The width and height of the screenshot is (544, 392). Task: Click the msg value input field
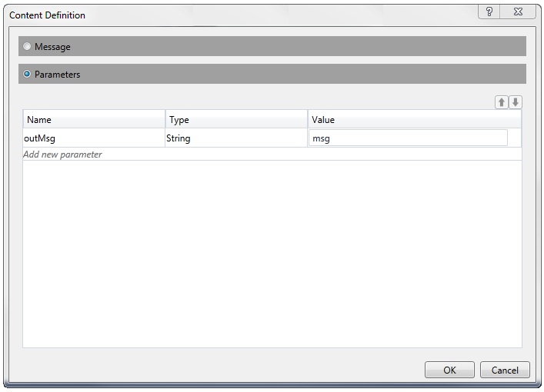click(x=408, y=138)
